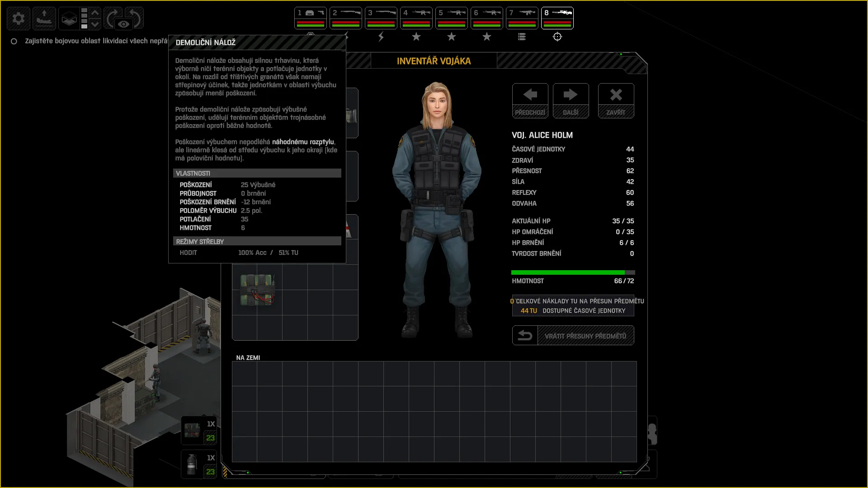Move down one map level
Viewport: 868px width, 488px height.
[95, 24]
